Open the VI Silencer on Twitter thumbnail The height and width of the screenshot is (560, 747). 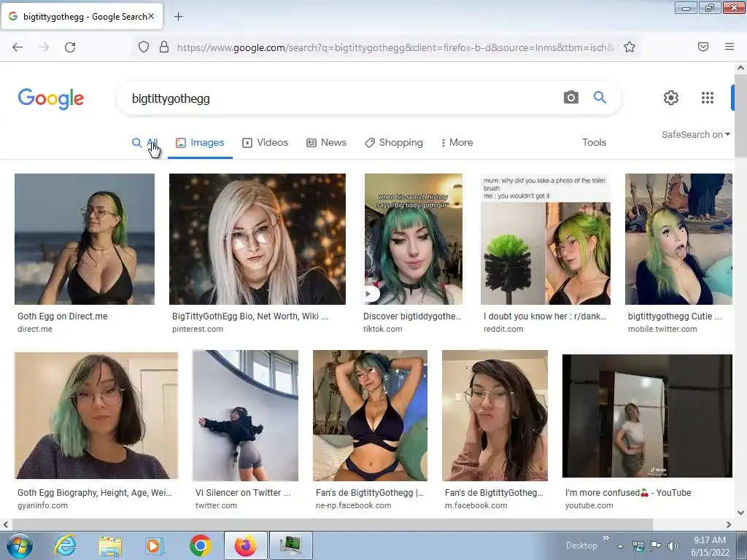coord(245,416)
